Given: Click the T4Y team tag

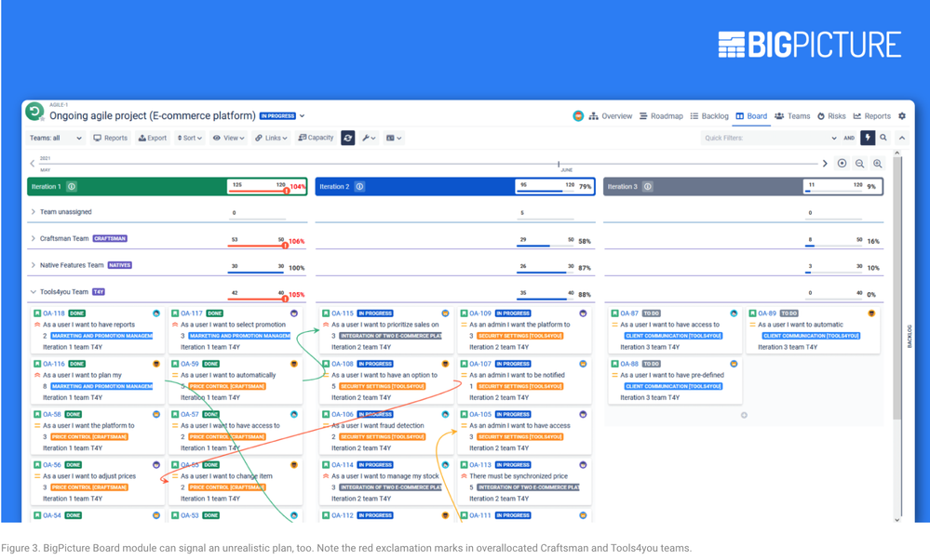Looking at the screenshot, I should pos(99,292).
